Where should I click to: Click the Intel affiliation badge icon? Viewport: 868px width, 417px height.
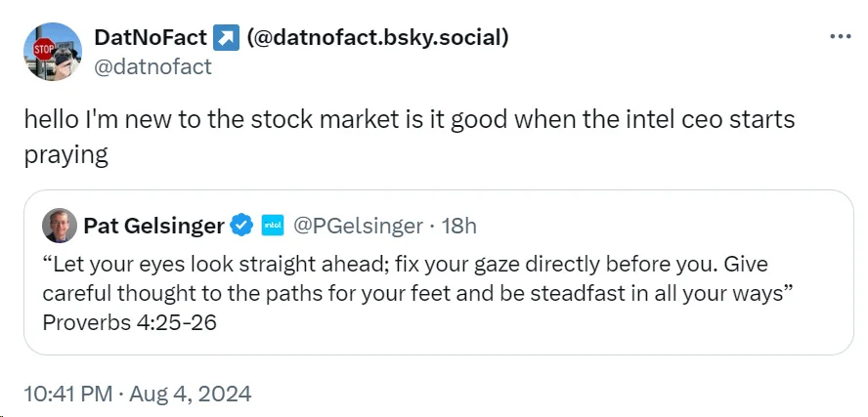(x=273, y=227)
